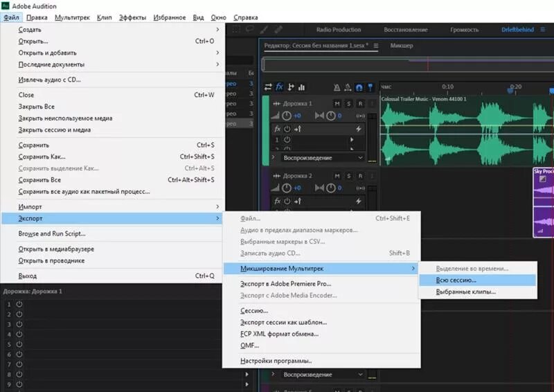Arm Дорожка 2 for record with R
The image size is (554, 392).
[360, 176]
